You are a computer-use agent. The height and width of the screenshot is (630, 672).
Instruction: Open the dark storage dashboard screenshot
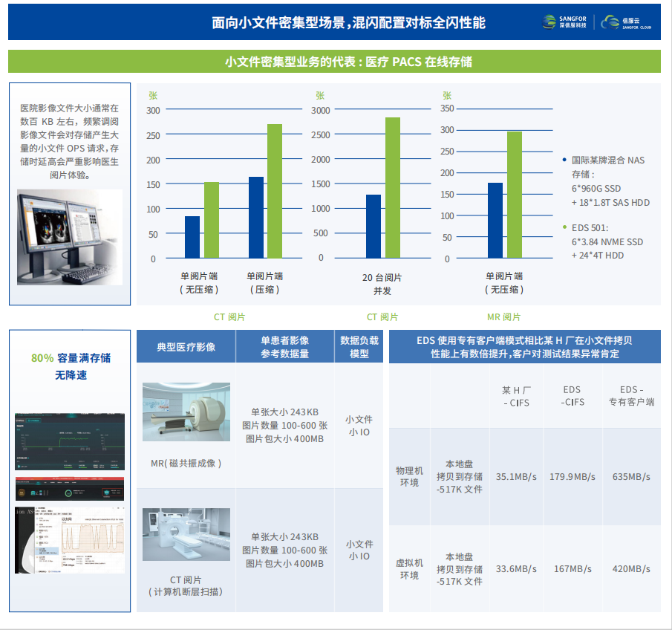point(70,442)
